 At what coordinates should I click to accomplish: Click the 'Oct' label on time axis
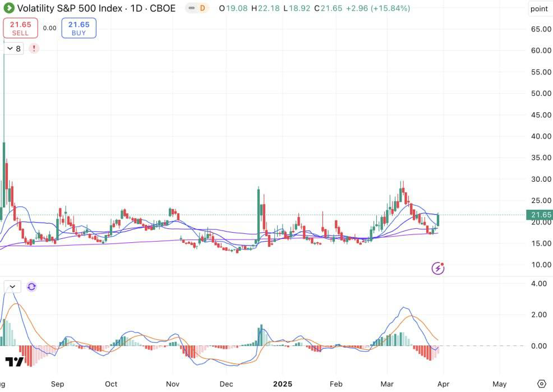[111, 384]
